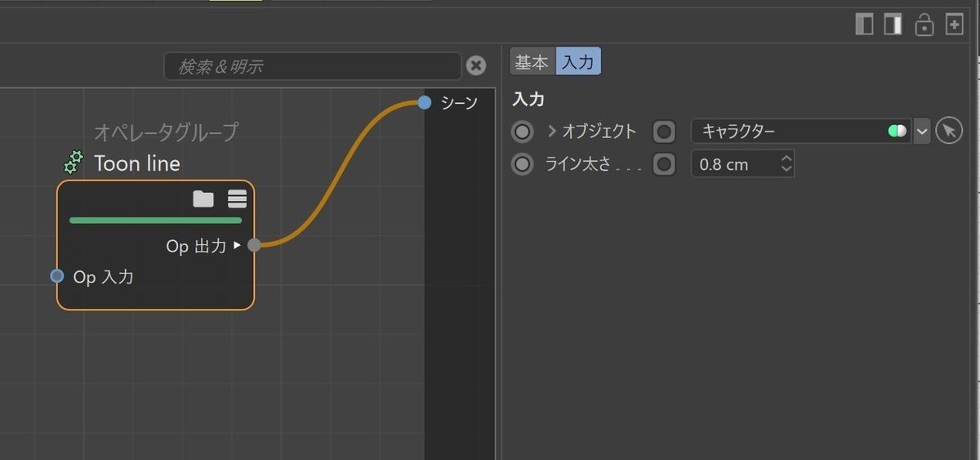Screen dimensions: 980x460
Task: Expand the オブジェクト parameter chevron
Action: [x=551, y=131]
